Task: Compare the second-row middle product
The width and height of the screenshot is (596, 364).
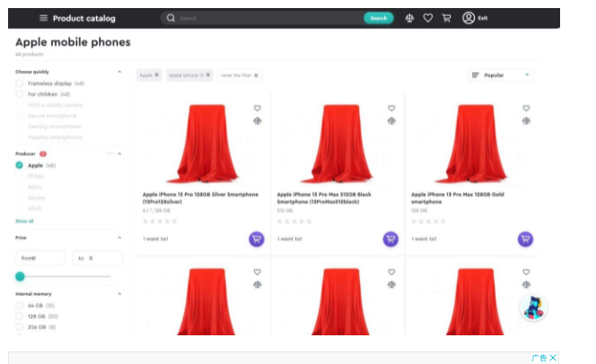Action: (391, 284)
